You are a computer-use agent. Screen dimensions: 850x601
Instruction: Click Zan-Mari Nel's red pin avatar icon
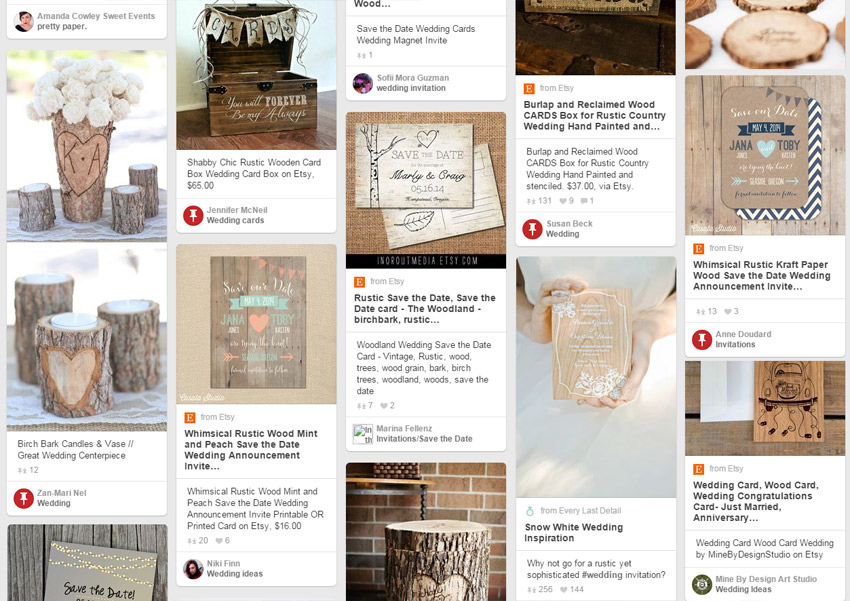[x=23, y=498]
